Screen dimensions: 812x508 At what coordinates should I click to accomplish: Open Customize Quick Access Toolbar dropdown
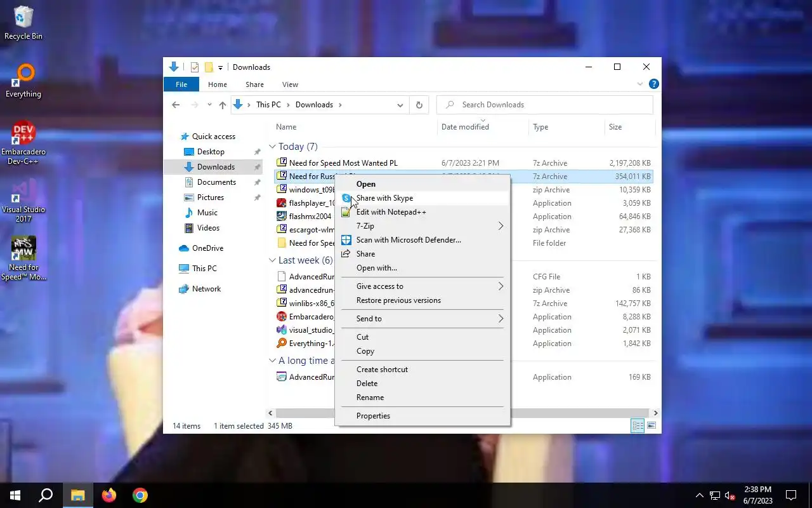tap(220, 67)
